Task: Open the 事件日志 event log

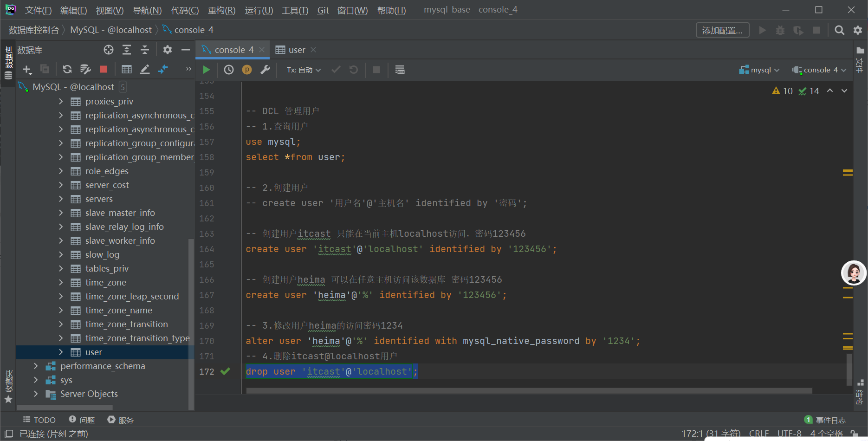Action: (x=825, y=420)
